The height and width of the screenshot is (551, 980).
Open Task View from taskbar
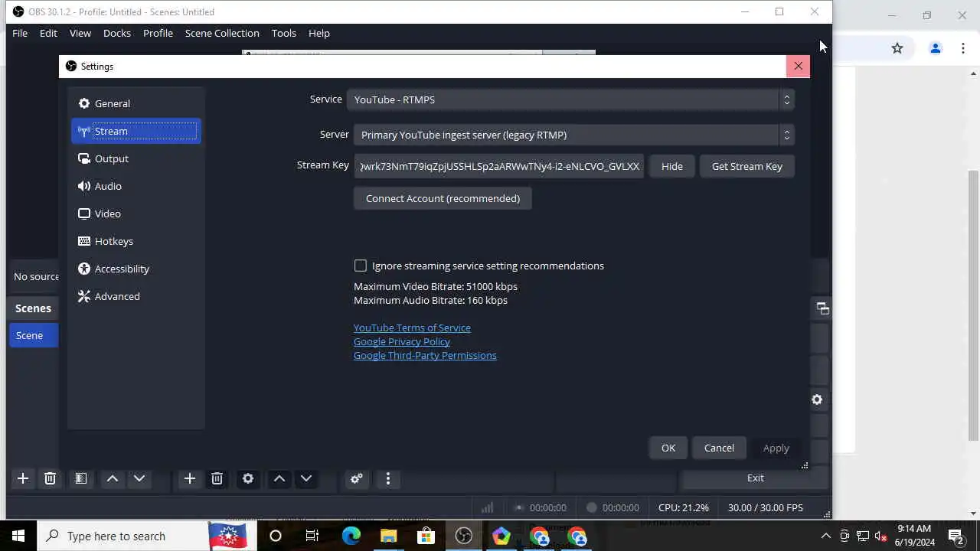[x=312, y=536]
